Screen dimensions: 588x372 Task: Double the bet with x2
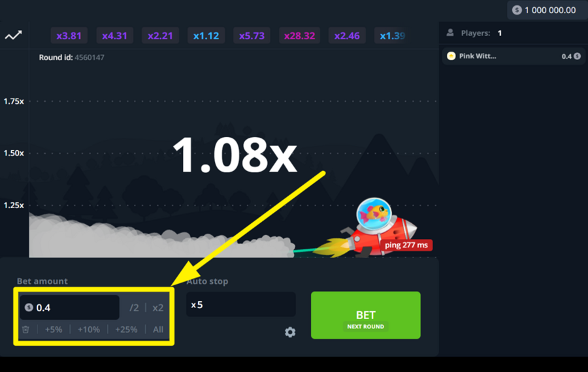(158, 307)
